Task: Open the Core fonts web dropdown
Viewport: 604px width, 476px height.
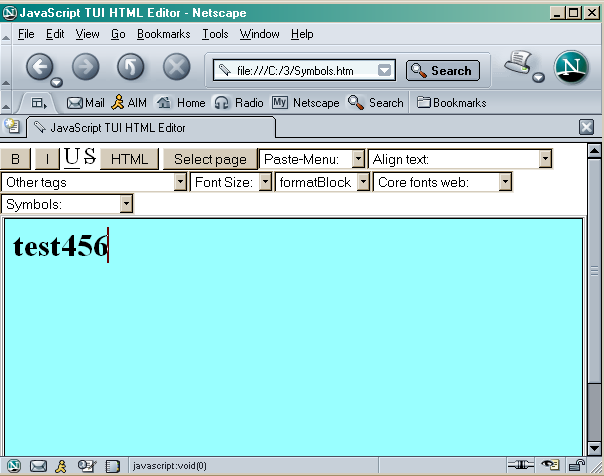Action: coord(443,182)
